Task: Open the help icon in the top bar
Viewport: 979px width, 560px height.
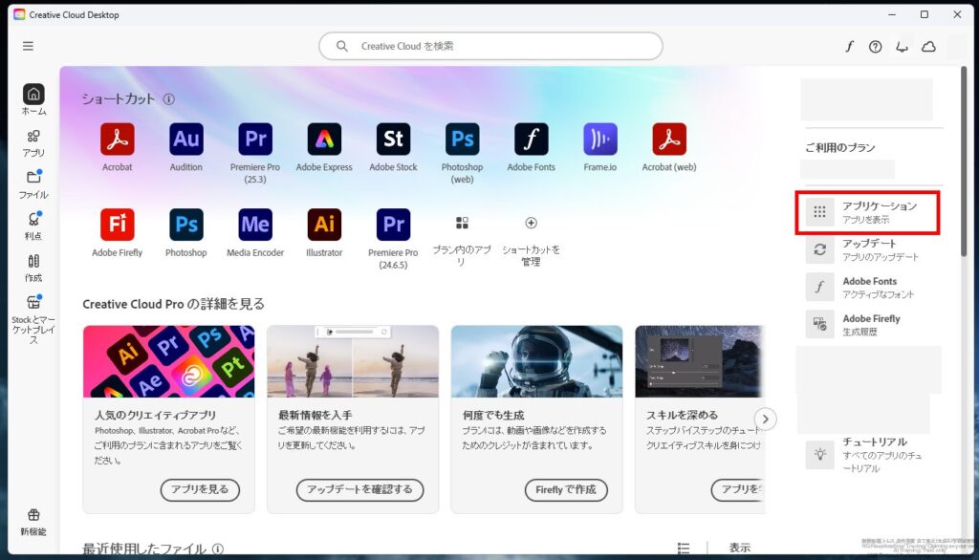Action: pos(875,45)
